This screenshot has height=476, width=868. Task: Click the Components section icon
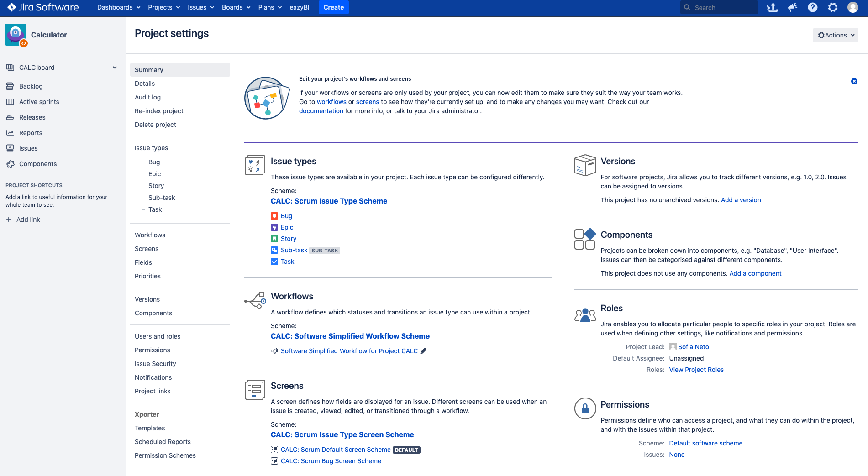pyautogui.click(x=585, y=239)
